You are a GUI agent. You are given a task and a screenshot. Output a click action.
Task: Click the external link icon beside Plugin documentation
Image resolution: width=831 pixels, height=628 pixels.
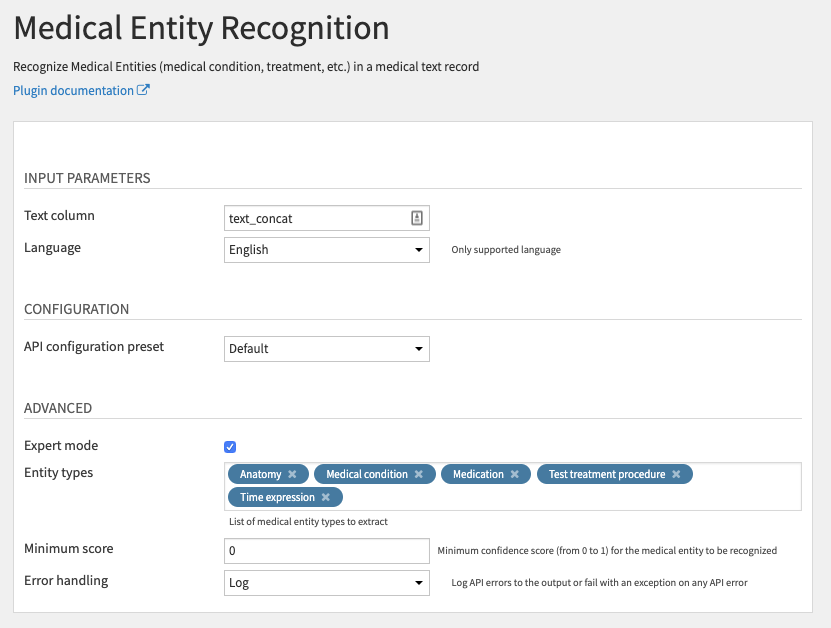coord(144,91)
